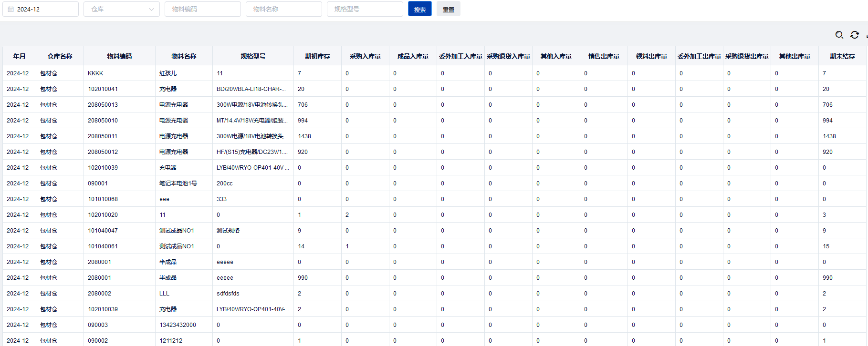Expand the 仓库 dropdown chevron arrow
This screenshot has width=868, height=346.
point(151,9)
